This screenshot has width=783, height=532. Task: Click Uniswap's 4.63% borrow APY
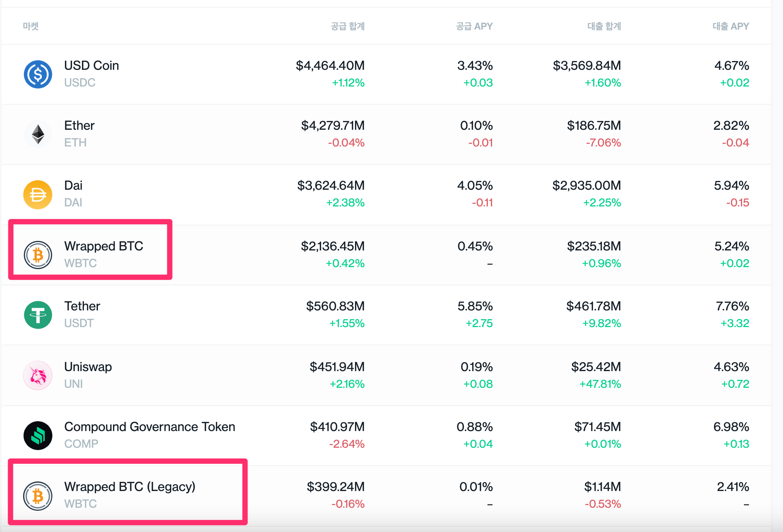coord(731,367)
